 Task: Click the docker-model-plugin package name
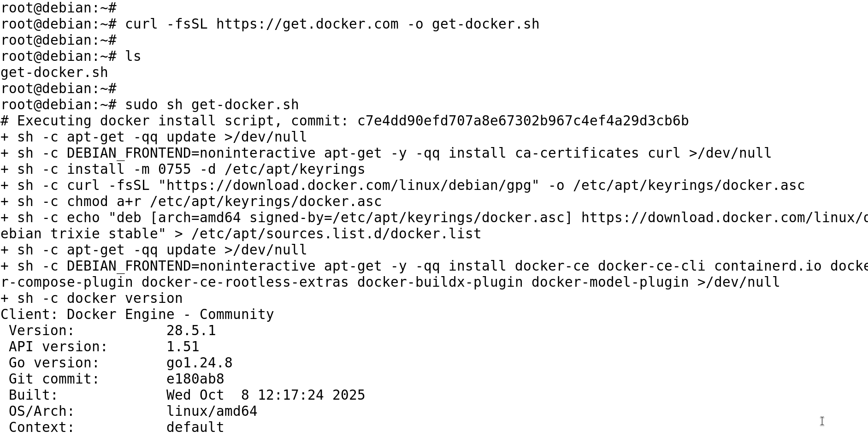pyautogui.click(x=610, y=282)
